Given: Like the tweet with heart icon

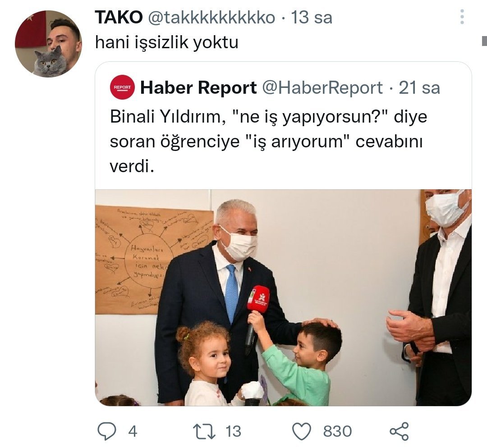Looking at the screenshot, I should point(302,431).
